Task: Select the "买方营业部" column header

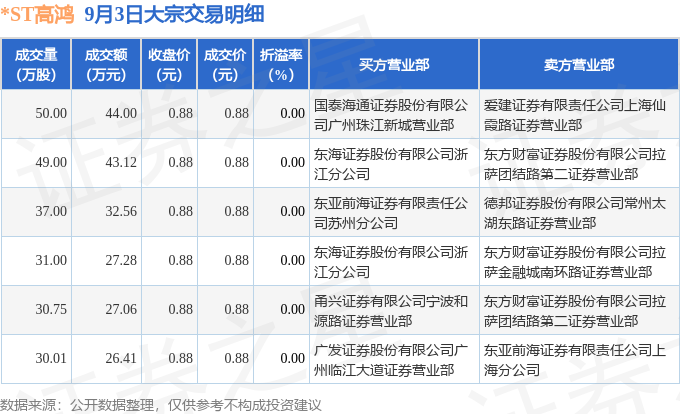Action: (x=394, y=64)
